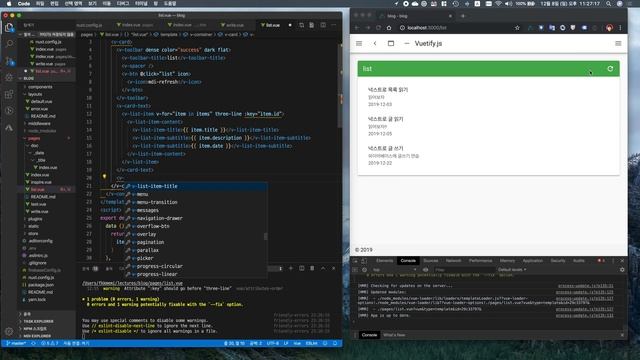Add a new terminal with the plus icon
640x360 pixels.
(291, 268)
